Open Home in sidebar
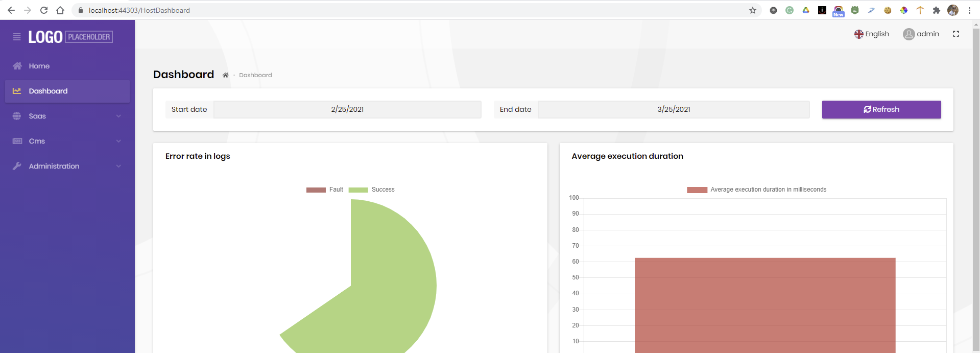The height and width of the screenshot is (353, 980). pyautogui.click(x=39, y=66)
